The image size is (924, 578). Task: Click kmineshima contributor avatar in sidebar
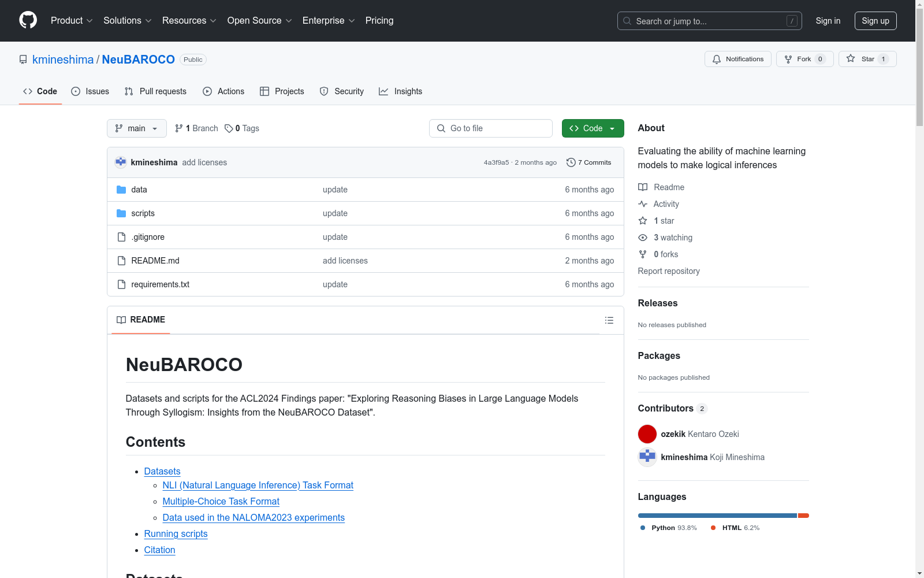click(647, 457)
